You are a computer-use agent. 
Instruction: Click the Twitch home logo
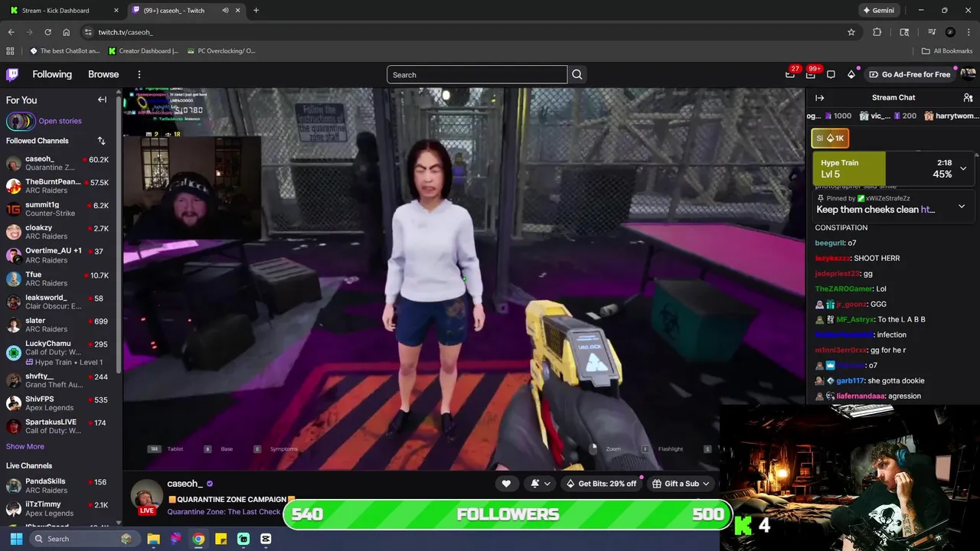12,74
